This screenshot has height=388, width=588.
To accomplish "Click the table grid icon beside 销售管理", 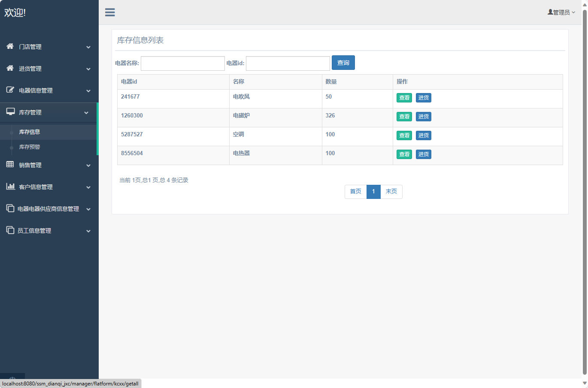I will 10,165.
